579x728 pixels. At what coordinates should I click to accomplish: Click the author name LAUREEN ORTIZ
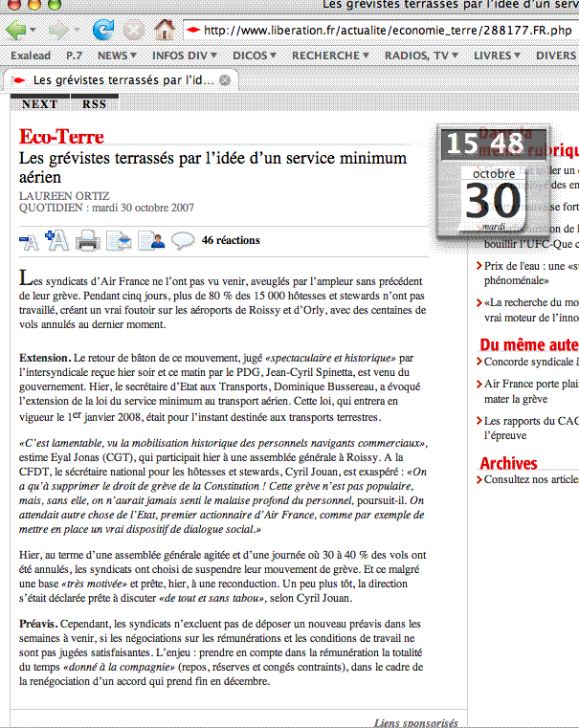(64, 196)
